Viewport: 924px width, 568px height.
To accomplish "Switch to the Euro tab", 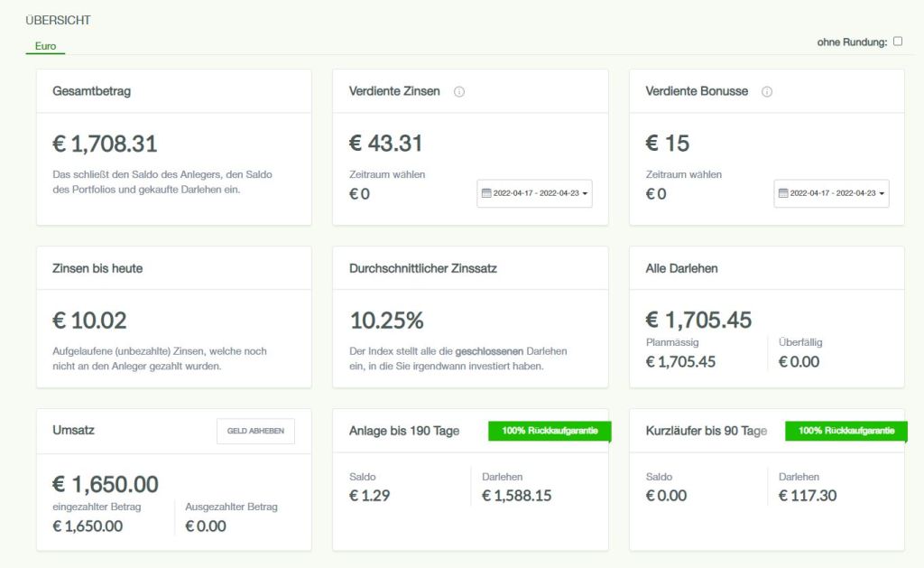I will [x=45, y=45].
